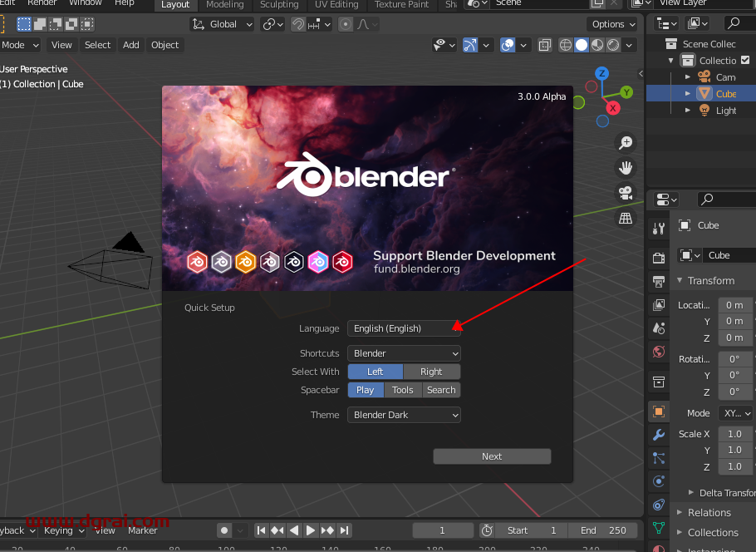Click the current frame number field
The height and width of the screenshot is (552, 756).
pos(442,530)
